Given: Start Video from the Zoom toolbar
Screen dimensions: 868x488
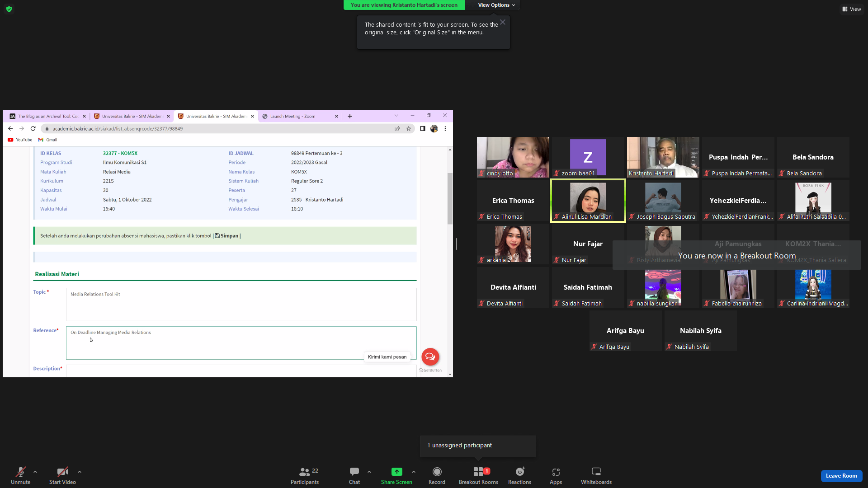Looking at the screenshot, I should pyautogui.click(x=62, y=475).
